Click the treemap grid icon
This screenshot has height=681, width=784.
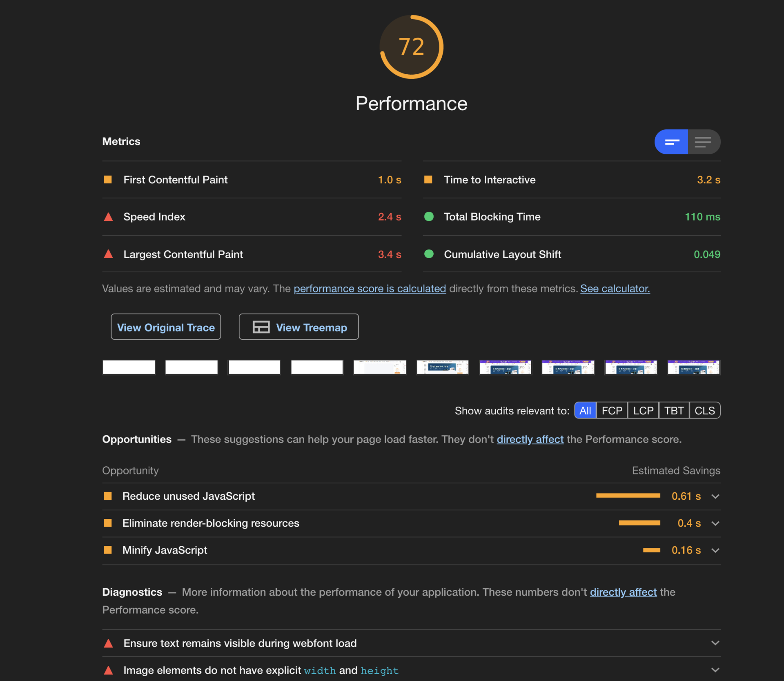(261, 327)
